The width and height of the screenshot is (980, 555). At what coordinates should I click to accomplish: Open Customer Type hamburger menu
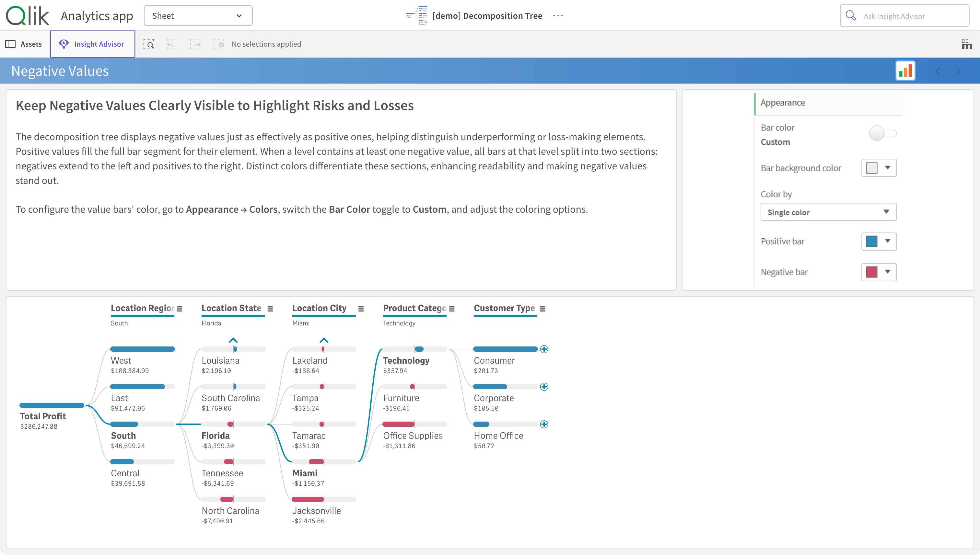pos(542,309)
